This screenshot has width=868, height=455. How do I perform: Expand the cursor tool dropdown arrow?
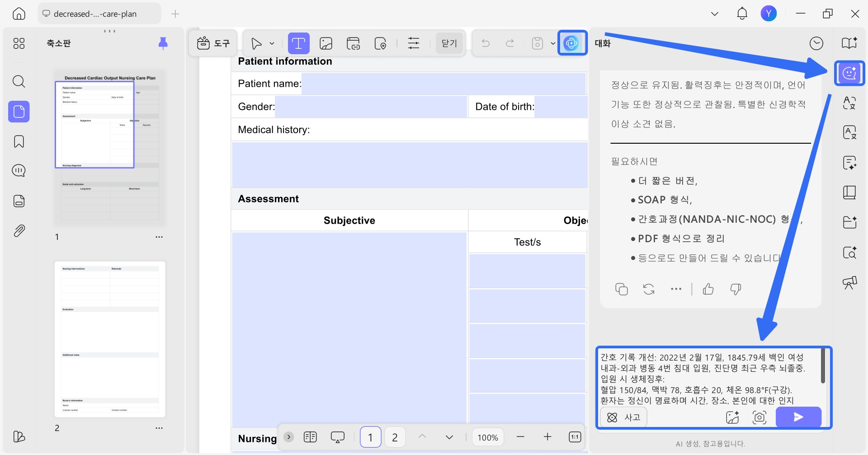pyautogui.click(x=272, y=44)
